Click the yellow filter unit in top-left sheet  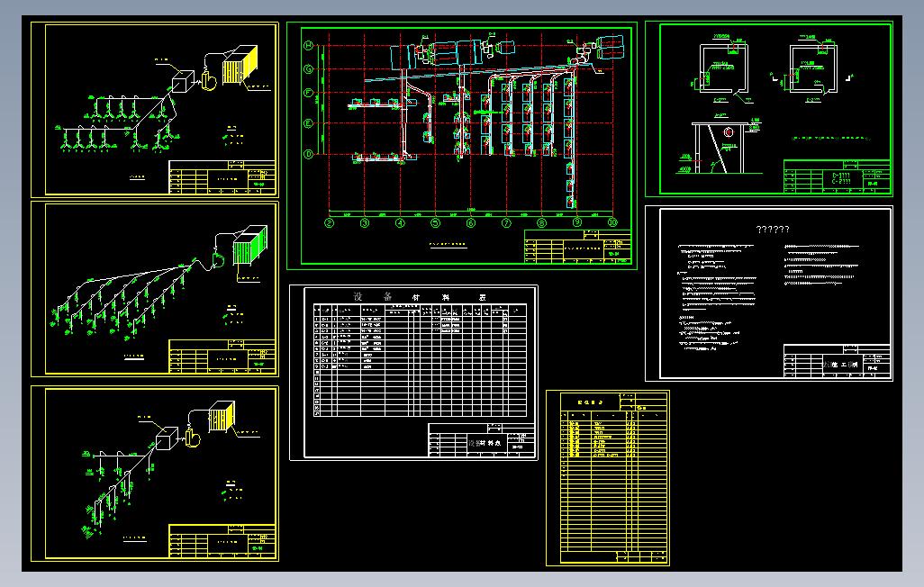(x=240, y=66)
